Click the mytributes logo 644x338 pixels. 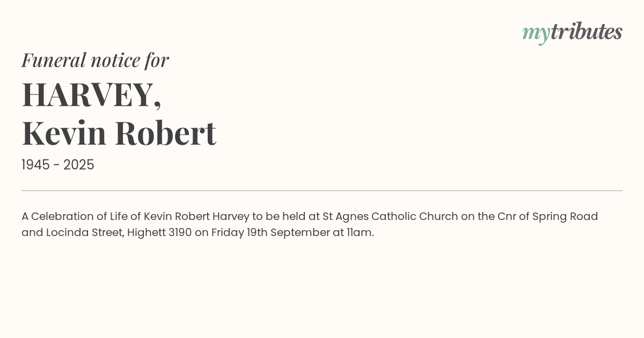(572, 32)
